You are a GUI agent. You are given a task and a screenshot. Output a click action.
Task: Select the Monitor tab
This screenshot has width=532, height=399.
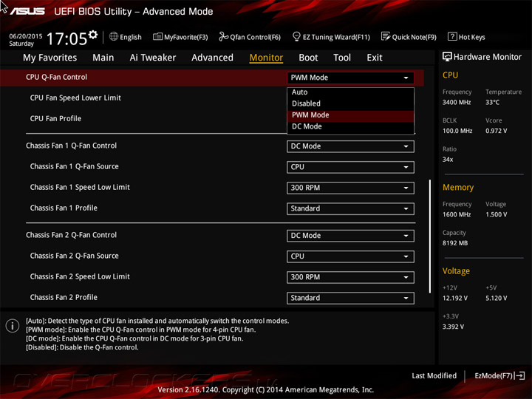tap(266, 58)
